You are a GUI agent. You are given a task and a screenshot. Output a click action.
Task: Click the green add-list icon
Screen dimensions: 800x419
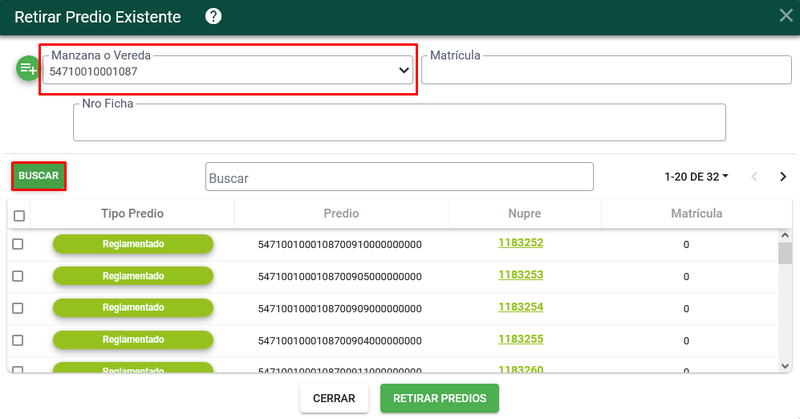28,68
